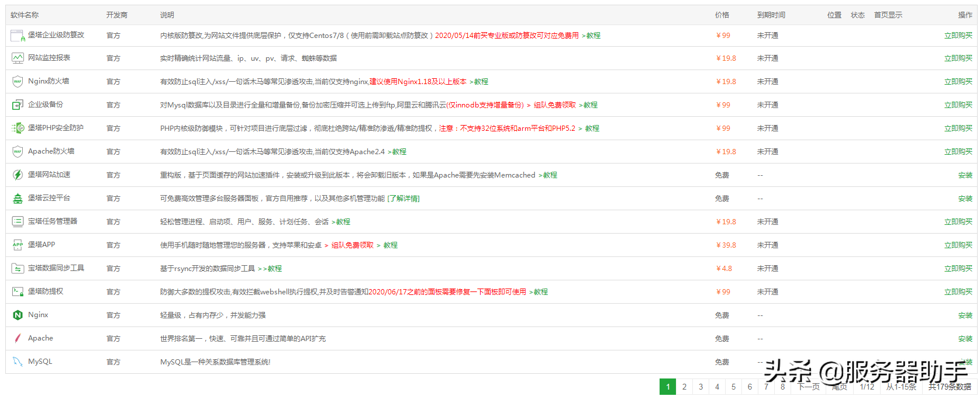Screen dimensions: 980x396
Task: Click the 堡塔APP icon
Action: [18, 245]
